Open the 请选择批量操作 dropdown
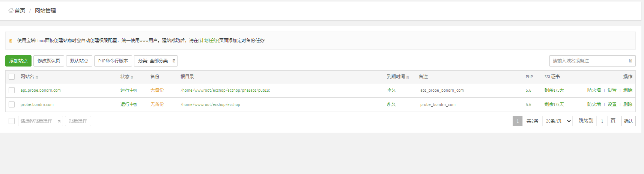Viewport: 644px width, 174px height. point(40,121)
